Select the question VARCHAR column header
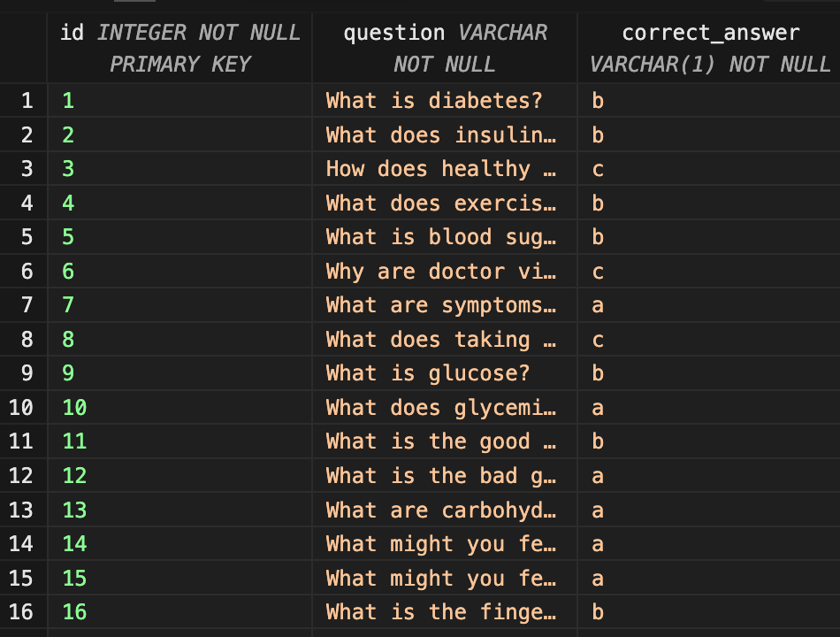840x637 pixels. coord(445,49)
